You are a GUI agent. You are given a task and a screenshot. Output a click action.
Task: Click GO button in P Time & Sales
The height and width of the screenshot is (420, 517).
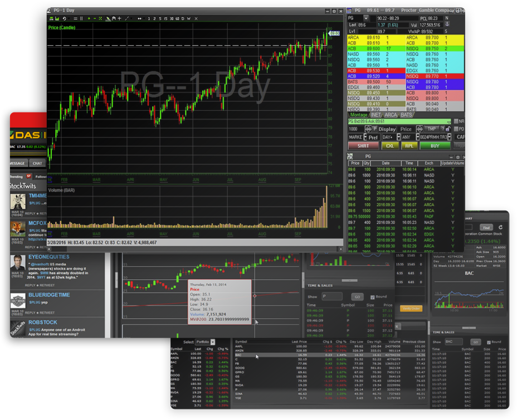tap(358, 297)
